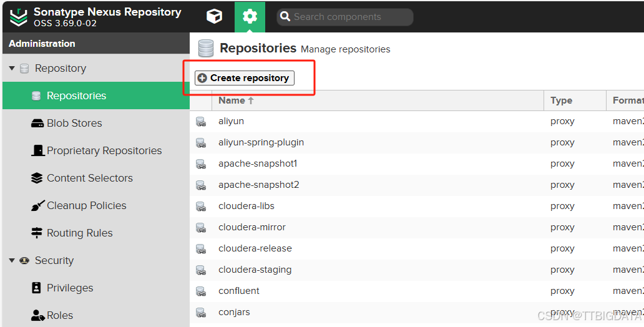Click the cloudera-staging row proxy icon

tap(201, 270)
